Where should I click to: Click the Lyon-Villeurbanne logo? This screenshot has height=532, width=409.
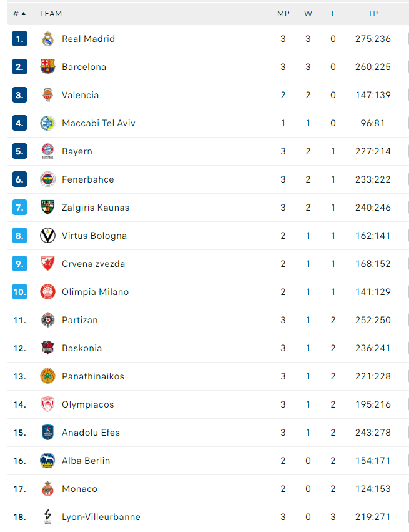tap(47, 517)
